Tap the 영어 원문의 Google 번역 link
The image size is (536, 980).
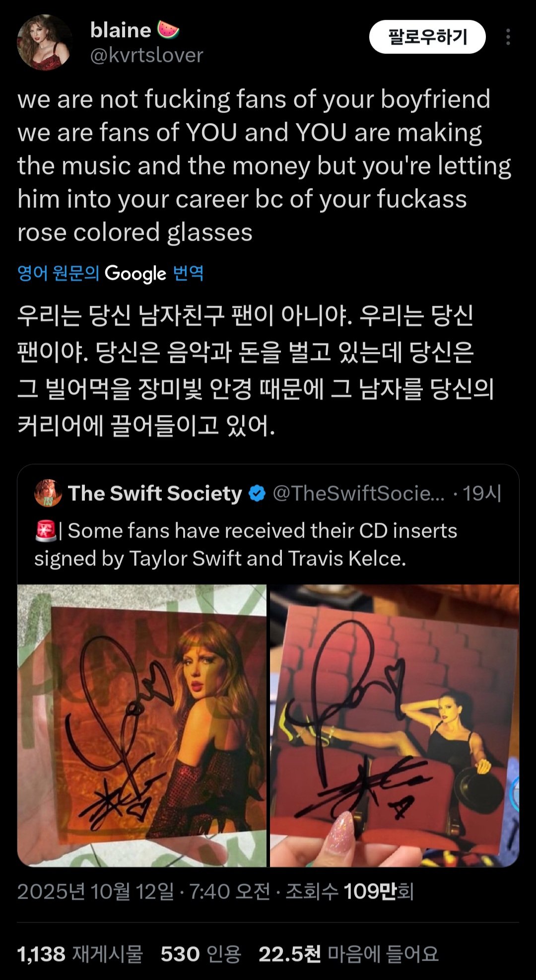[x=110, y=273]
